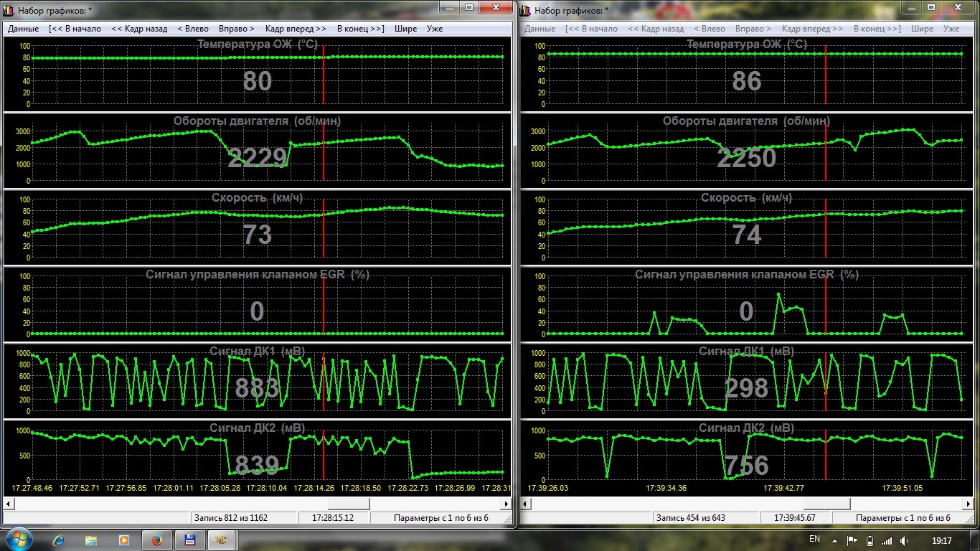Click 'Вправо >' in the right window
The height and width of the screenshot is (551, 980).
pos(754,29)
